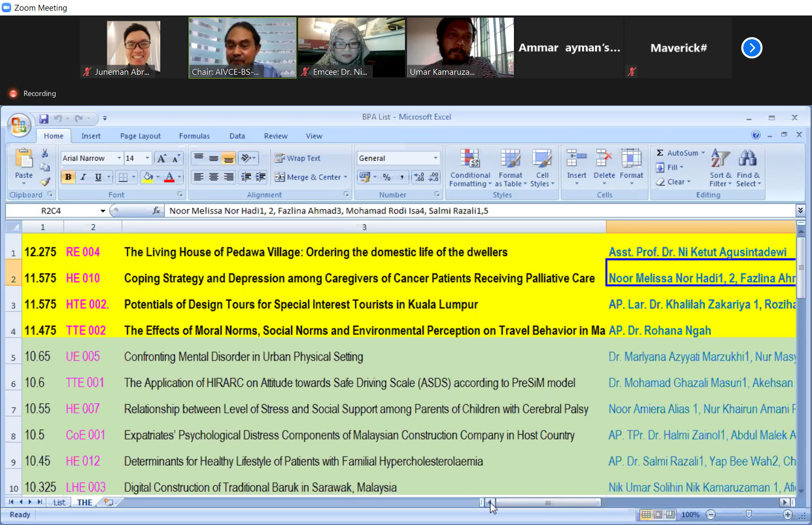Open the Formulas ribbon tab
812x525 pixels.
194,136
